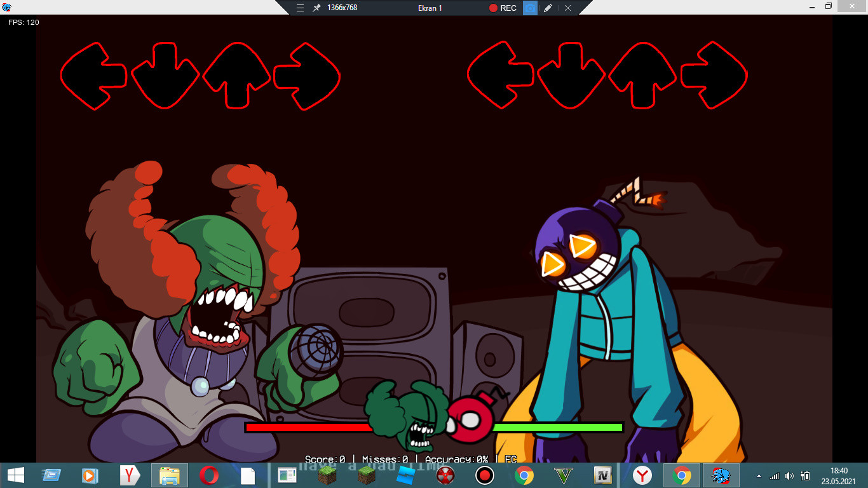Launch Opera browser from the taskbar
Image resolution: width=868 pixels, height=488 pixels.
[x=208, y=475]
